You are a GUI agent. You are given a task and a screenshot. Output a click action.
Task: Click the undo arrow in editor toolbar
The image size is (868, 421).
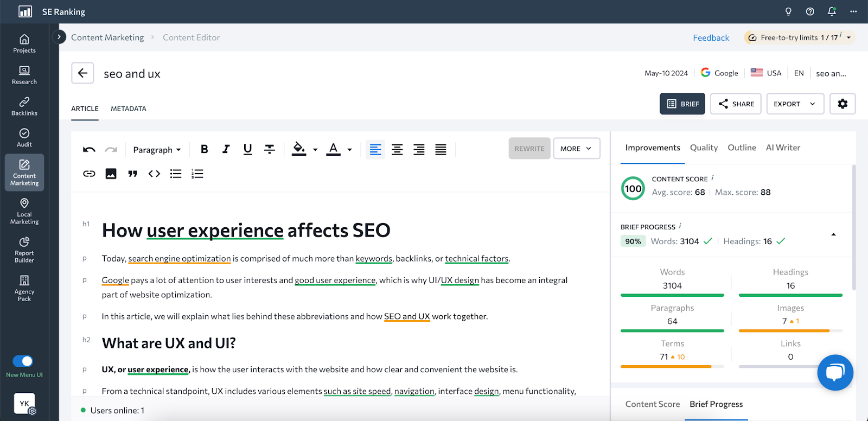point(89,150)
